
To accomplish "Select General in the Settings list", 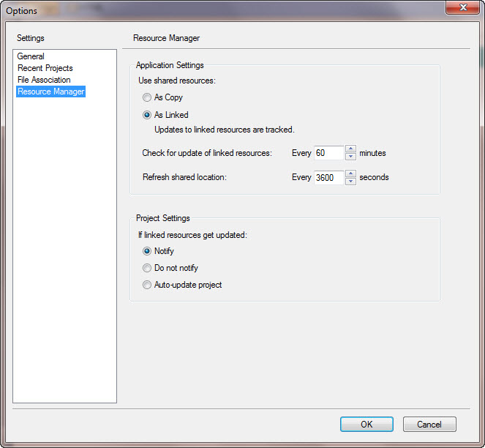I will [x=31, y=56].
